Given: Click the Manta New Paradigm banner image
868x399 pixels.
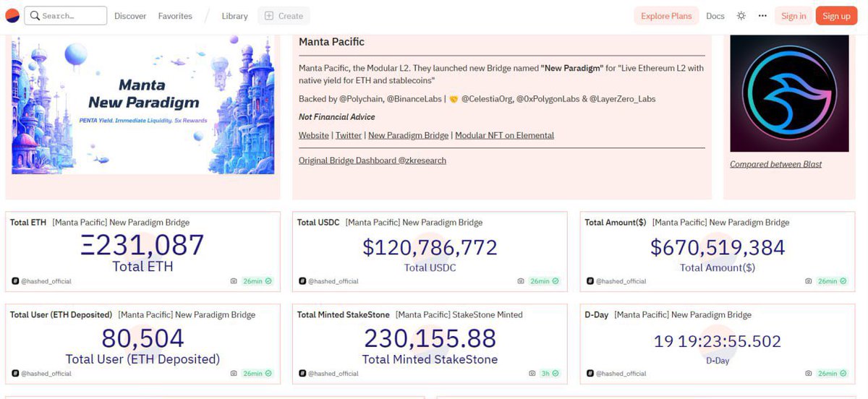Looking at the screenshot, I should pos(142,104).
